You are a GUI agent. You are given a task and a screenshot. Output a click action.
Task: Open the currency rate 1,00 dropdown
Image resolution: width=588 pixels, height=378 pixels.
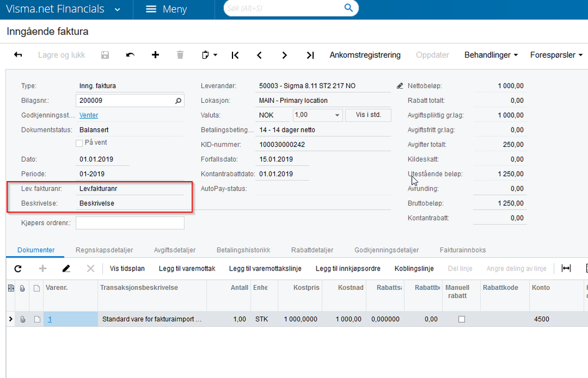(x=337, y=115)
